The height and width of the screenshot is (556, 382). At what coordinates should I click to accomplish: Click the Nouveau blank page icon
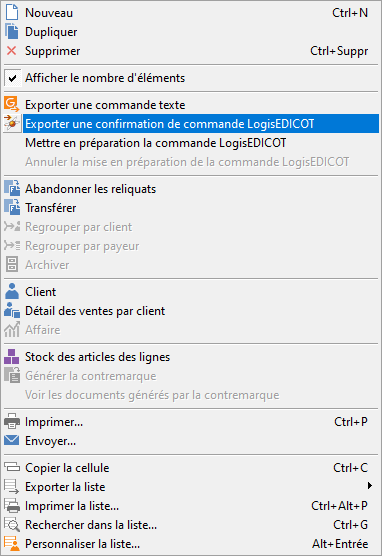click(x=12, y=13)
